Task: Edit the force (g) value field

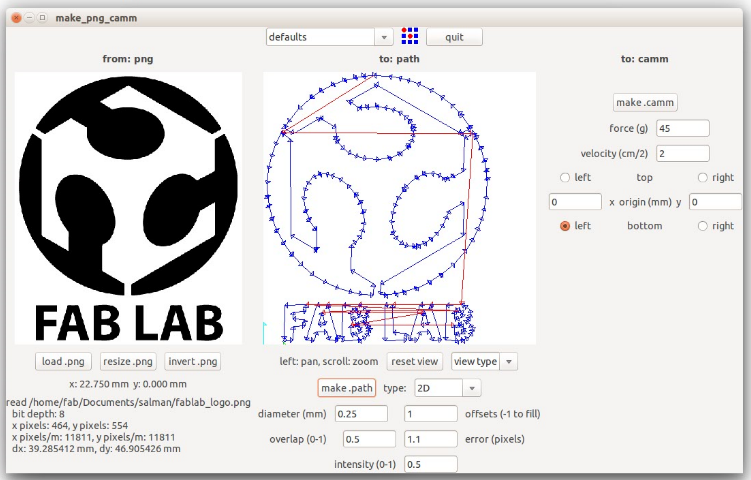Action: (683, 128)
